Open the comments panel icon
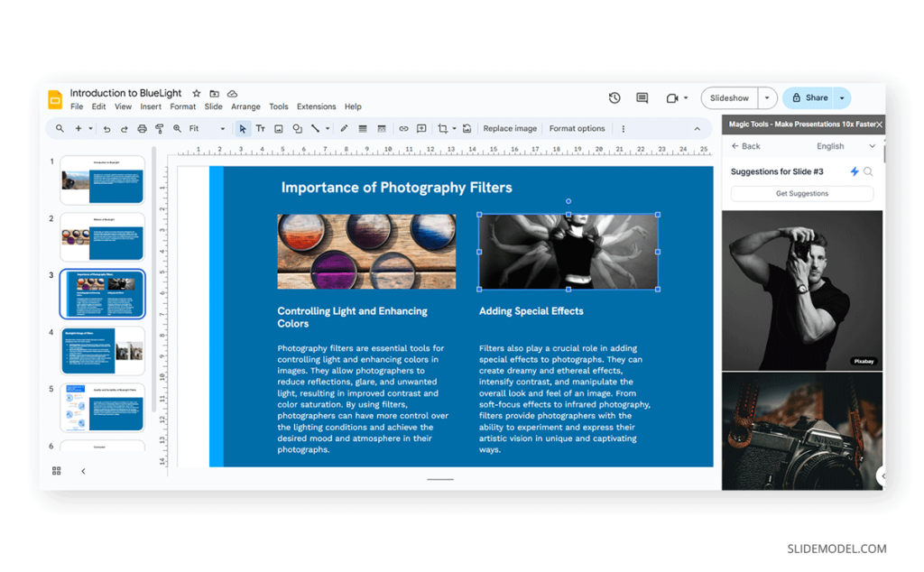This screenshot has width=924, height=572. click(x=642, y=98)
